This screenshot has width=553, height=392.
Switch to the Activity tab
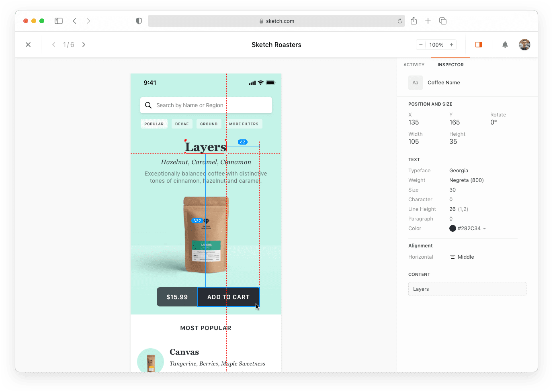click(x=414, y=65)
